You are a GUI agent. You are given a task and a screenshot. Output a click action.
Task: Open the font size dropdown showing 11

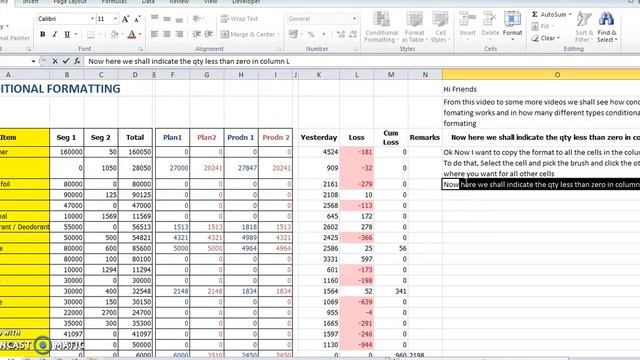pos(115,19)
